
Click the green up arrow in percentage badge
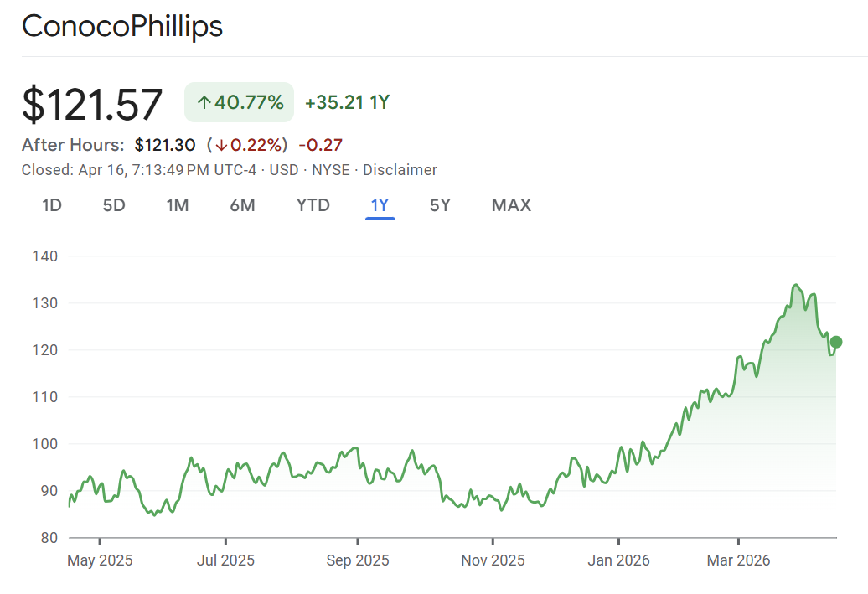coord(204,103)
